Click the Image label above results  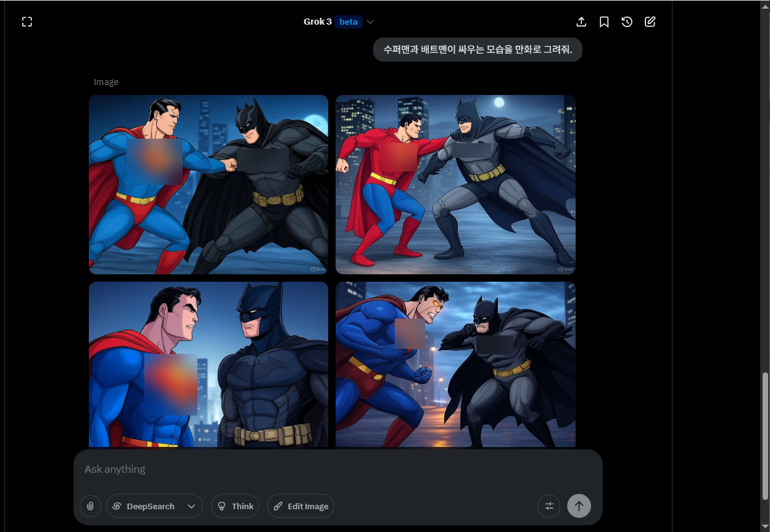106,82
